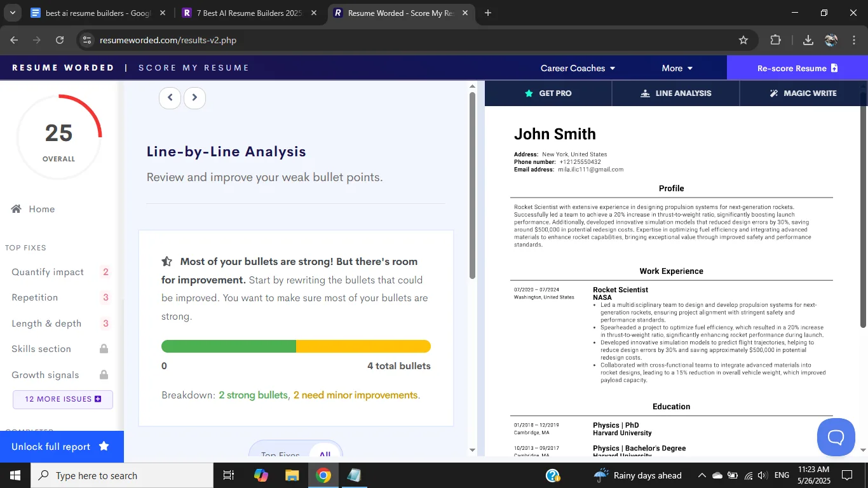Click the Resume Worded logo

pyautogui.click(x=63, y=68)
